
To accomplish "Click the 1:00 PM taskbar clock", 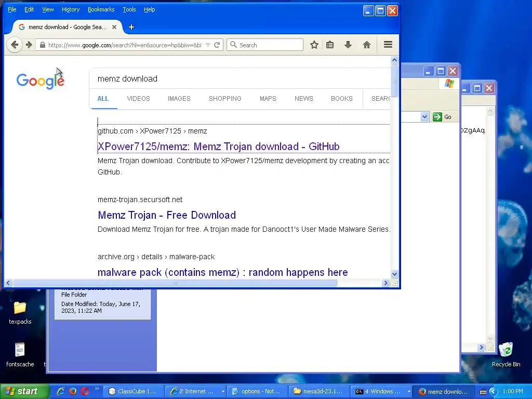I will 513,391.
